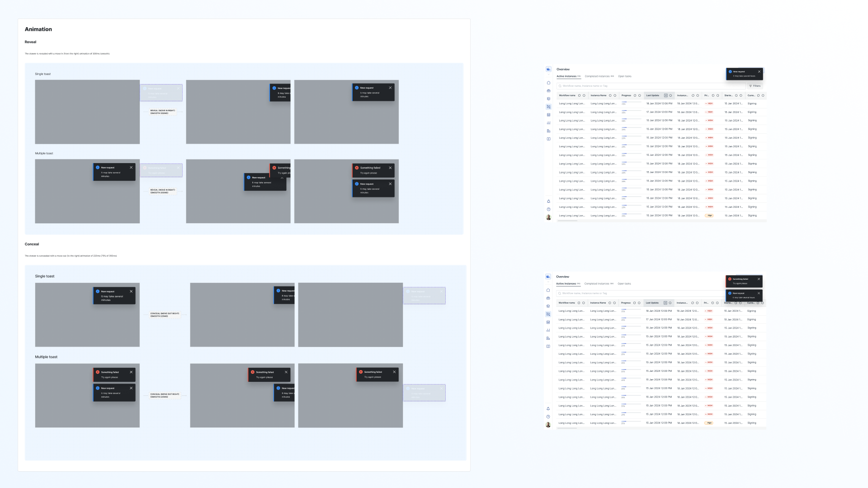Switch to 'Open tasks' tab in lower dashboard
Viewport: 868px width, 488px height.
pos(624,284)
